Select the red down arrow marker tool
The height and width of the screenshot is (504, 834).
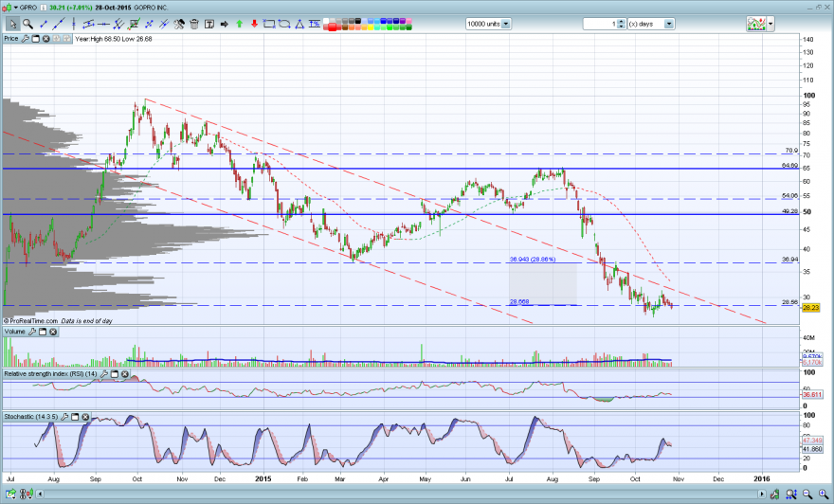click(254, 24)
